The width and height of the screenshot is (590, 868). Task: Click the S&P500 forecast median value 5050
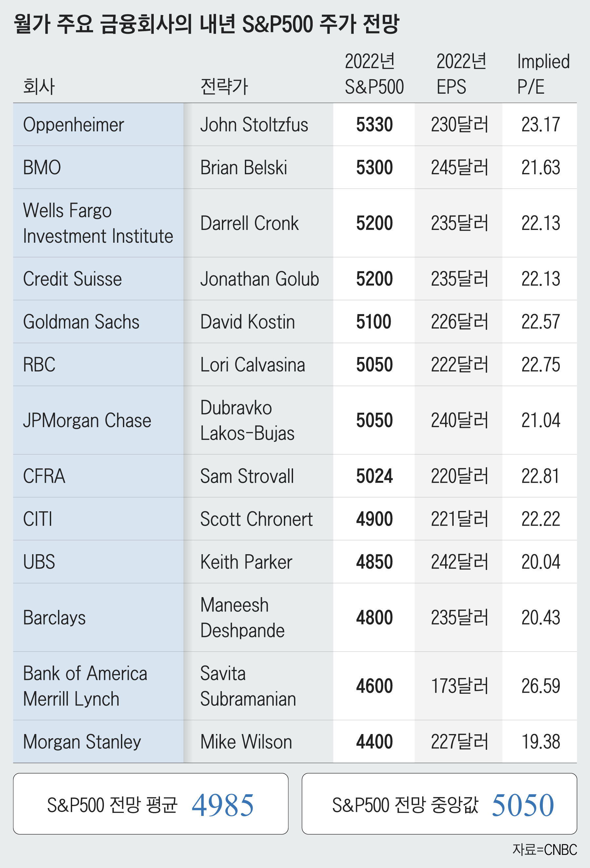point(522,805)
